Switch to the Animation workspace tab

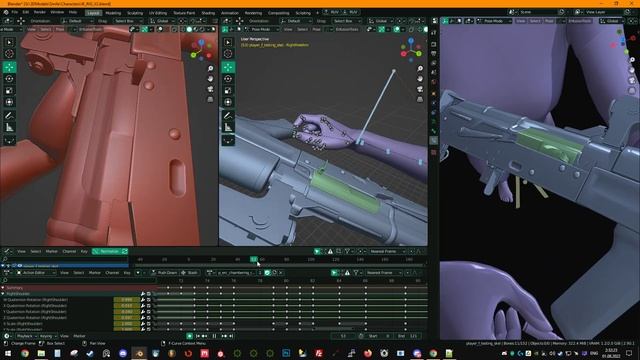coord(229,13)
